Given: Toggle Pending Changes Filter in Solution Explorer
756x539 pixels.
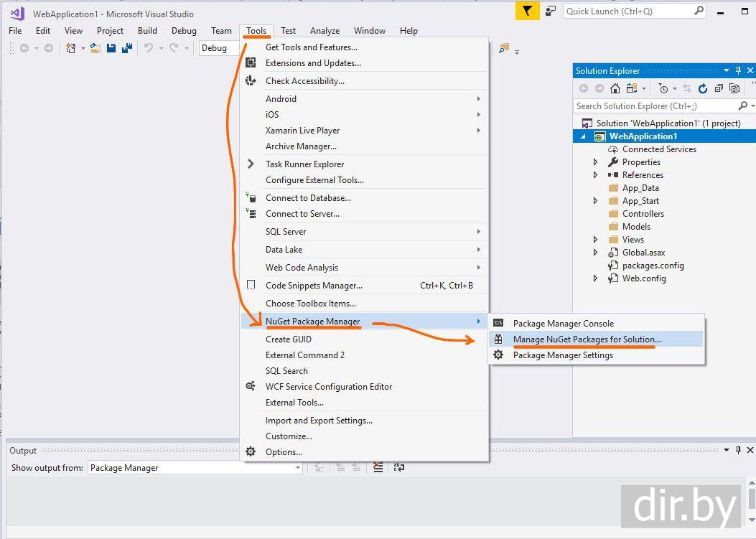Looking at the screenshot, I should click(664, 88).
